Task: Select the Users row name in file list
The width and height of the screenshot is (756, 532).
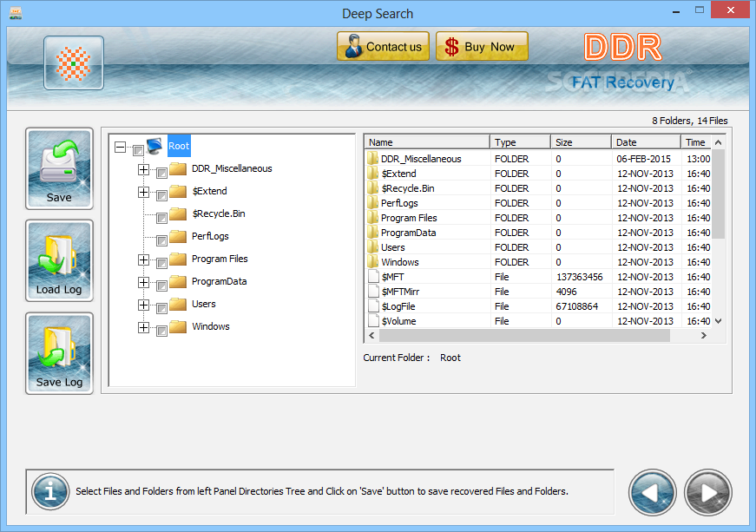Action: pyautogui.click(x=393, y=247)
